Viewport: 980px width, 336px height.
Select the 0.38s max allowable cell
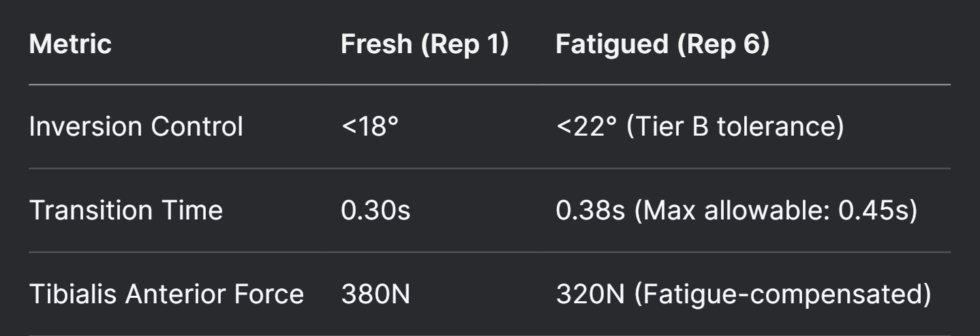[x=737, y=211]
